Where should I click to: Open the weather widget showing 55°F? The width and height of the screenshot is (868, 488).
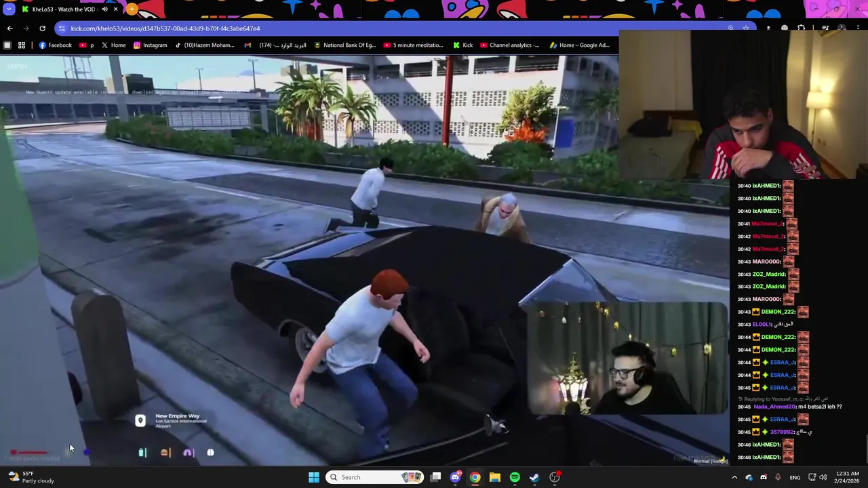coord(31,477)
